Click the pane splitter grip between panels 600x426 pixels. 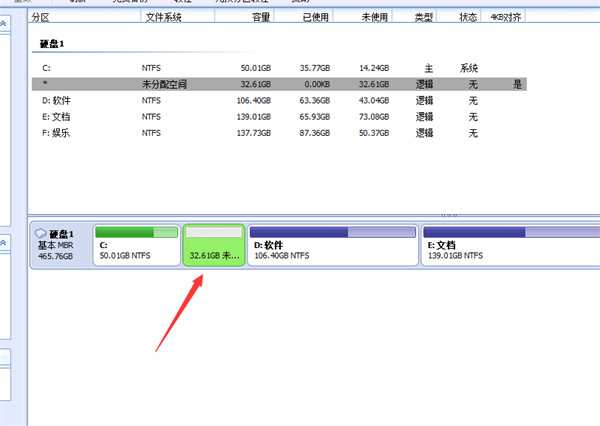click(x=449, y=214)
